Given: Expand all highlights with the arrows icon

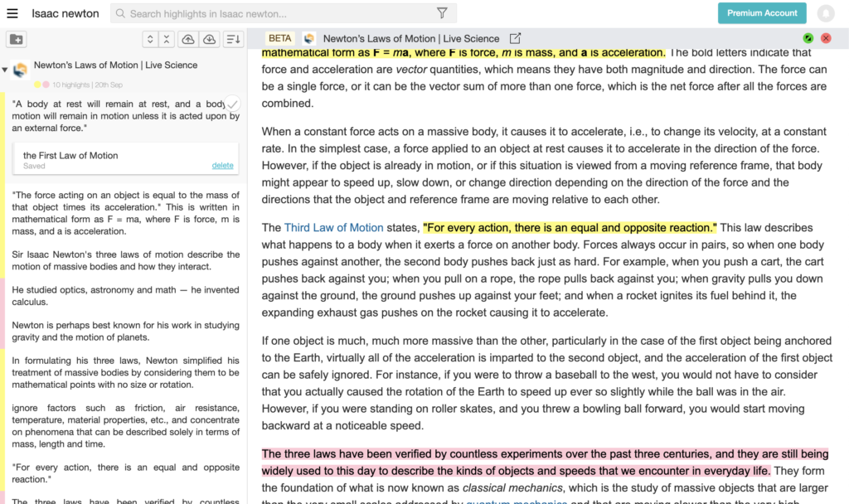Looking at the screenshot, I should click(149, 39).
